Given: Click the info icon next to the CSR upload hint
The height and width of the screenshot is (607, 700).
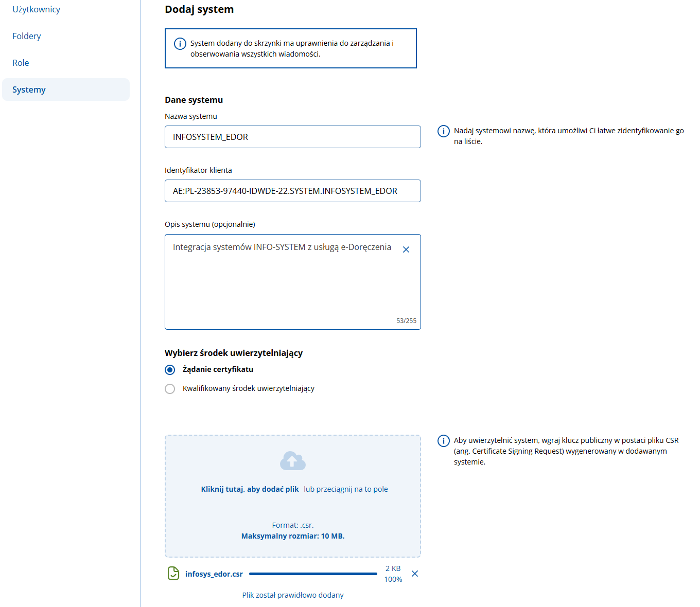Looking at the screenshot, I should (443, 441).
